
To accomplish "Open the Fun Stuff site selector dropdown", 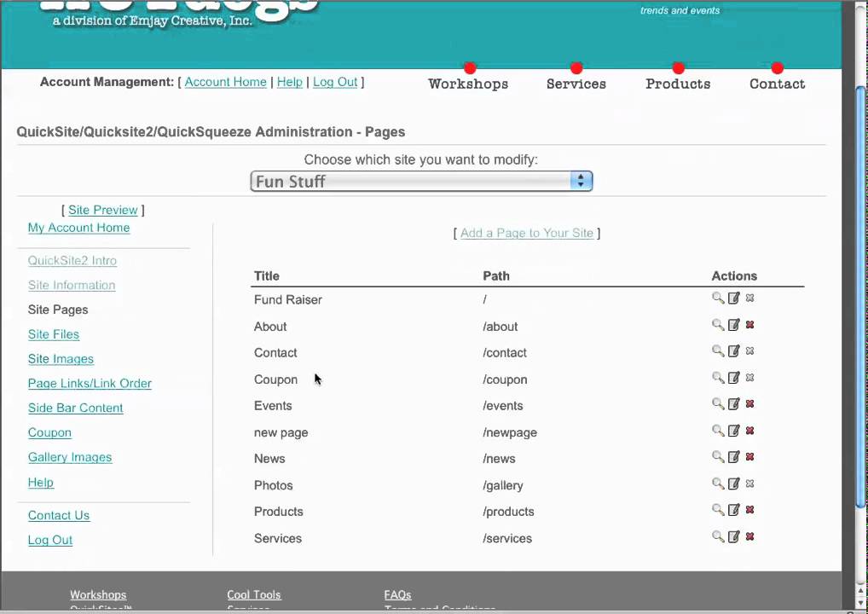I will 421,181.
